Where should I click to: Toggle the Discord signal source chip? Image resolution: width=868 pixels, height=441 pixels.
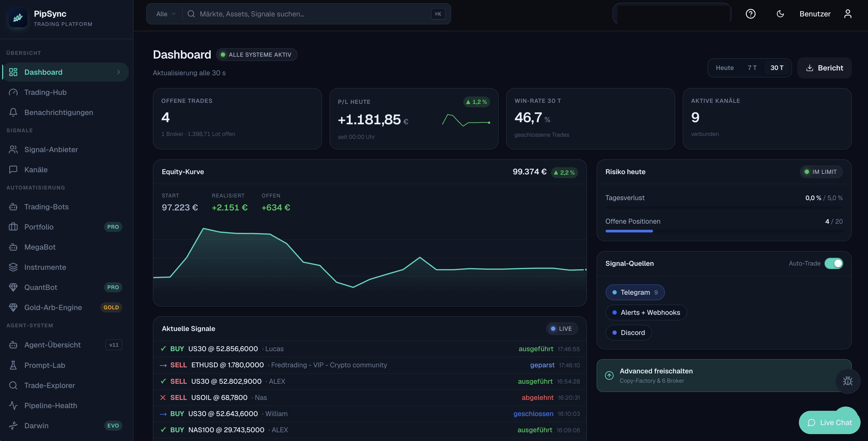628,333
